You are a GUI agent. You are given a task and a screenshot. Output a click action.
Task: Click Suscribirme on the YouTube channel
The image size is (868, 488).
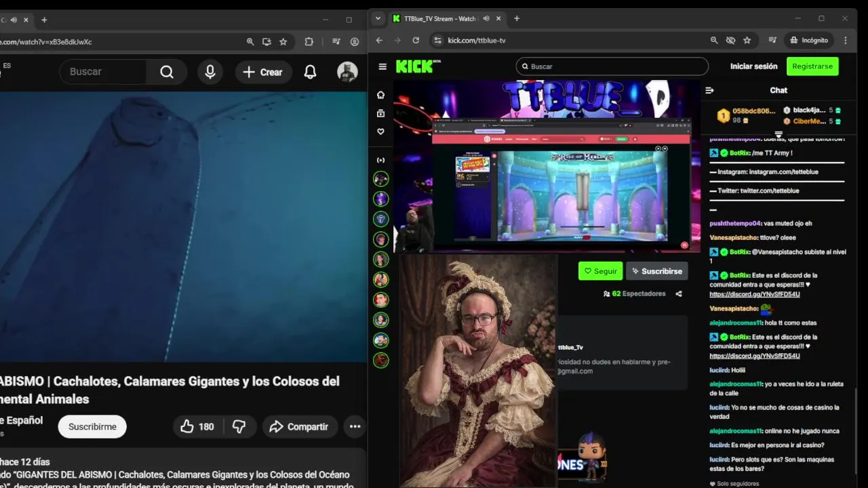[92, 426]
